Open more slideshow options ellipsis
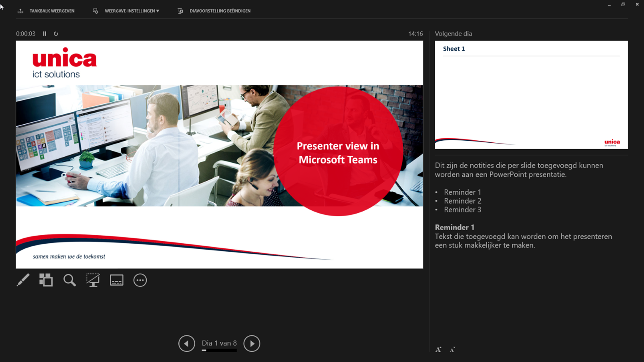This screenshot has width=644, height=362. click(140, 280)
